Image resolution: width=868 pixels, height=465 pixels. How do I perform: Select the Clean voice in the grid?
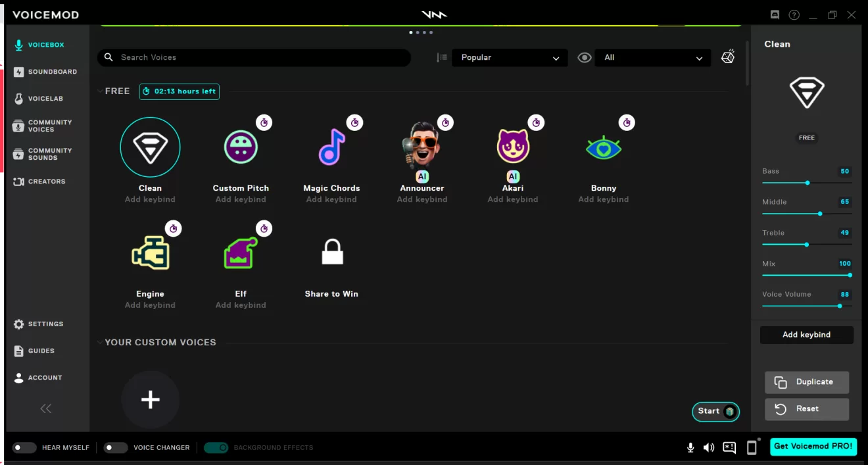(150, 147)
